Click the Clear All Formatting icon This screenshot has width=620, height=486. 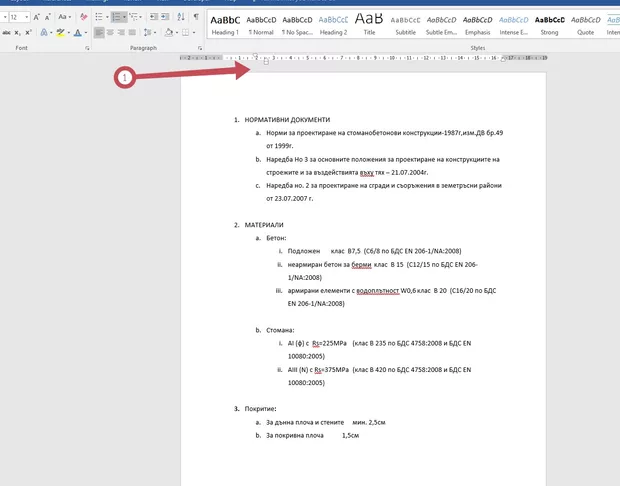click(x=85, y=17)
